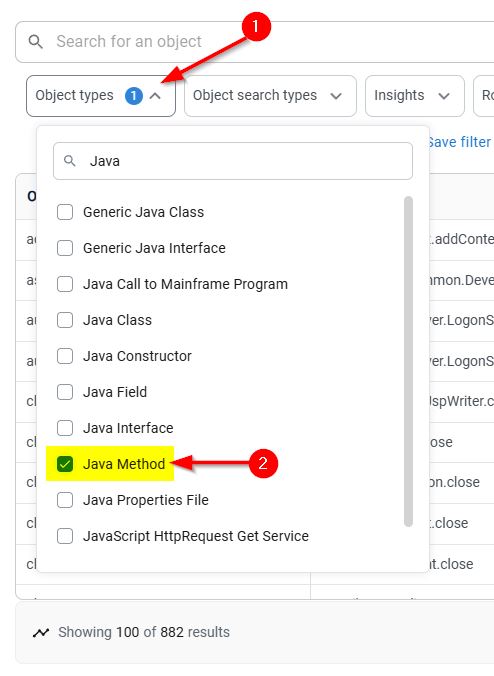Collapse the Object types chevron
Viewport: 494px width, 676px height.
(155, 96)
